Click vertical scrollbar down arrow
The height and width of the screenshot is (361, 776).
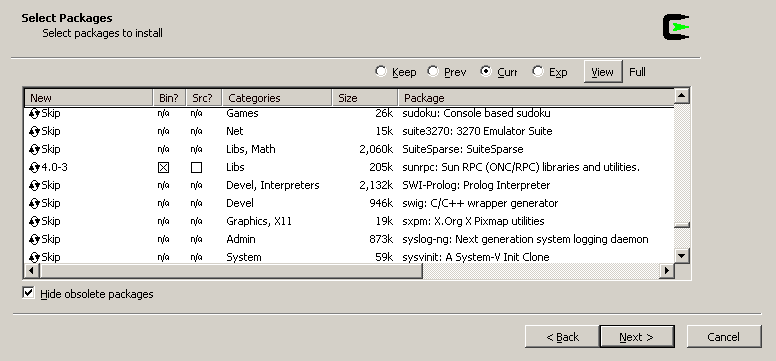tap(682, 256)
